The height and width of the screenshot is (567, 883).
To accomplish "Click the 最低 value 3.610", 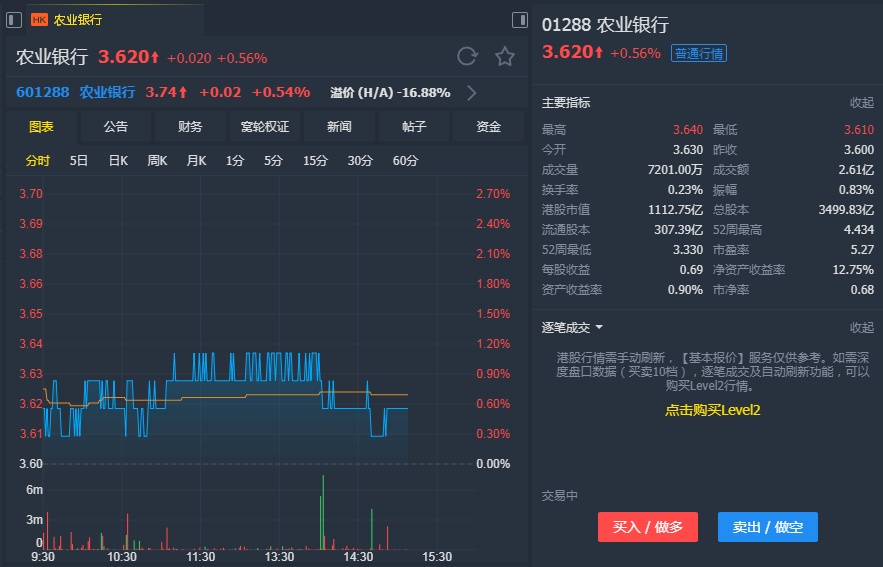I will click(x=859, y=130).
